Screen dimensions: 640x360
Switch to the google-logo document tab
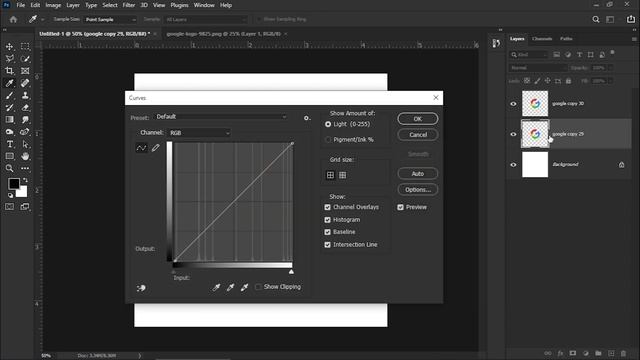click(x=224, y=34)
